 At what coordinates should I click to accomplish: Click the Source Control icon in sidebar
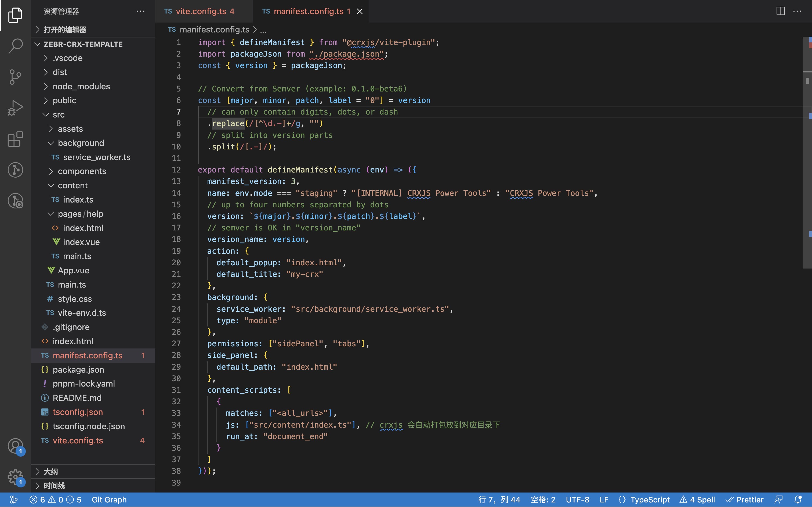(15, 76)
